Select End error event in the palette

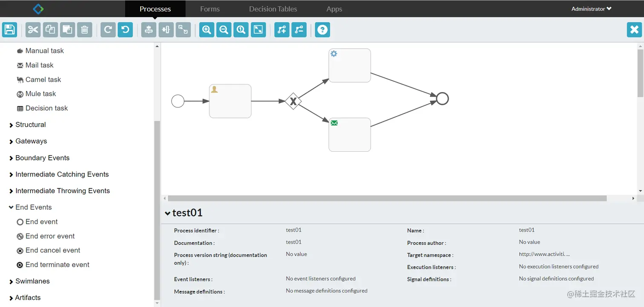pos(46,236)
